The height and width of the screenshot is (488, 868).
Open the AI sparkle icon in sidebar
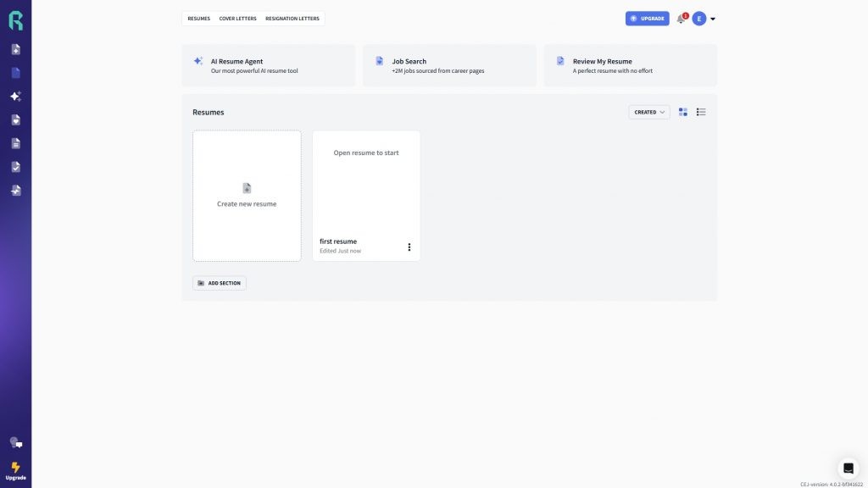(x=15, y=97)
